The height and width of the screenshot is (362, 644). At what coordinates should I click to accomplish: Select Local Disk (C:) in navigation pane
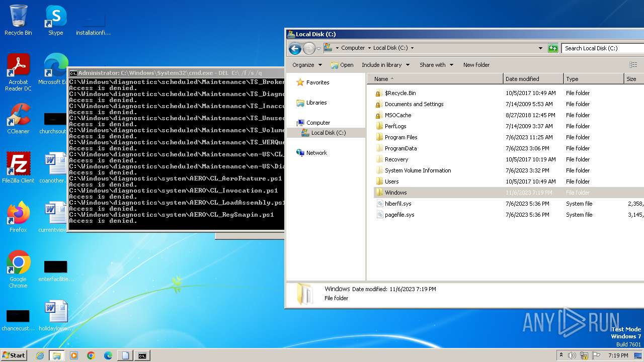[324, 133]
